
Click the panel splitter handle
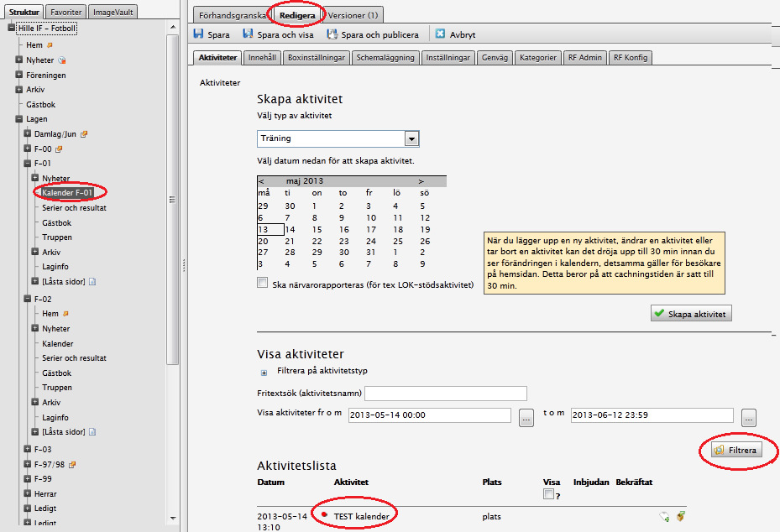(x=184, y=265)
